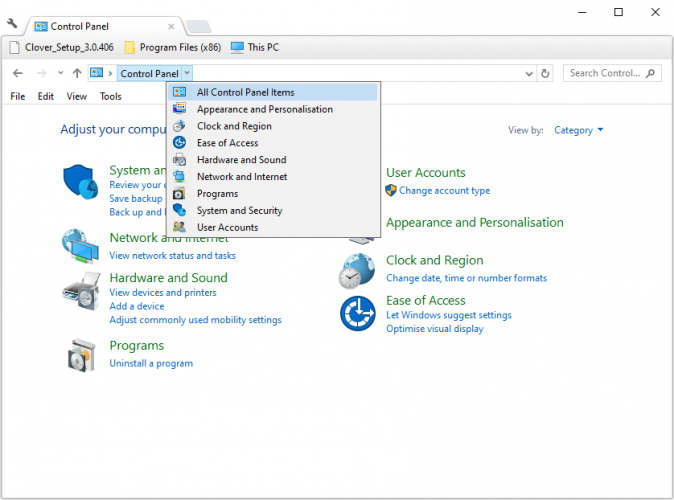The image size is (674, 500).
Task: Click the System and Security shield icon
Action: pyautogui.click(x=80, y=182)
